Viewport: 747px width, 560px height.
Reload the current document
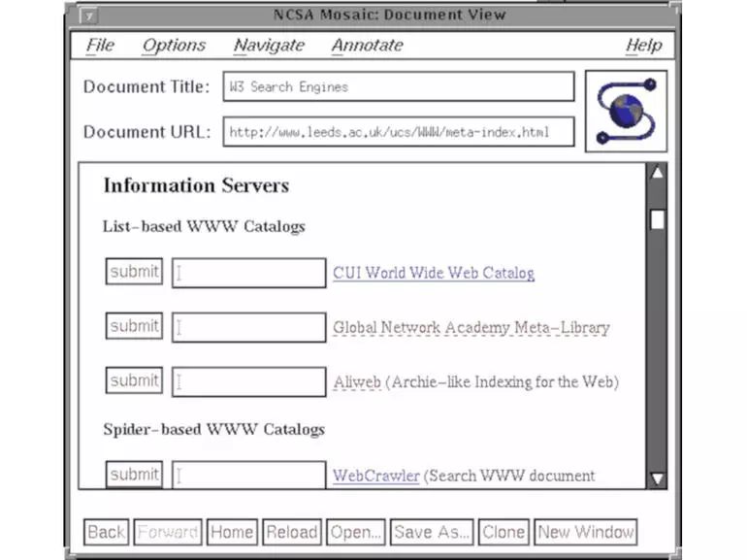click(x=292, y=532)
